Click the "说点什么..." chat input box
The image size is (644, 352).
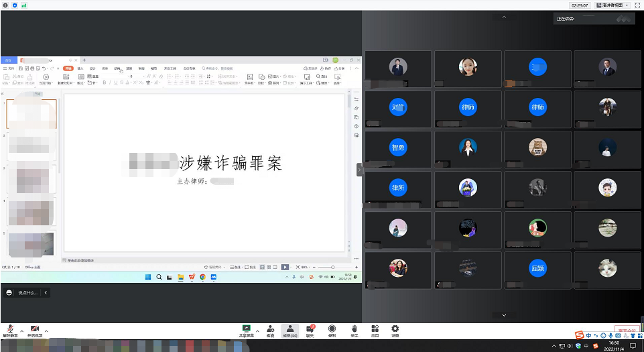click(x=28, y=293)
